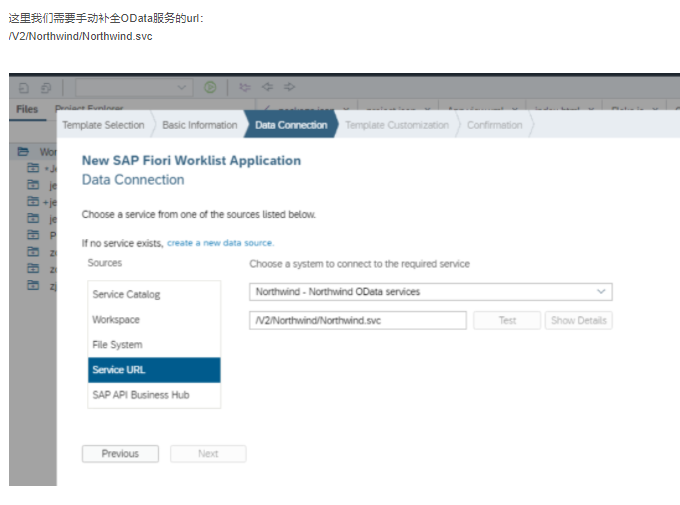Image resolution: width=680 pixels, height=505 pixels.
Task: Open the Northwind system dropdown
Action: (431, 292)
